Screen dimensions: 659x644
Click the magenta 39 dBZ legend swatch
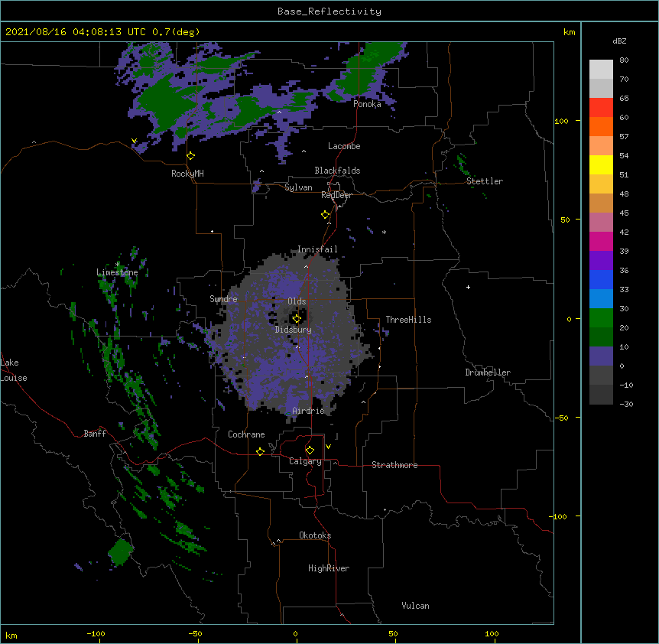[601, 241]
